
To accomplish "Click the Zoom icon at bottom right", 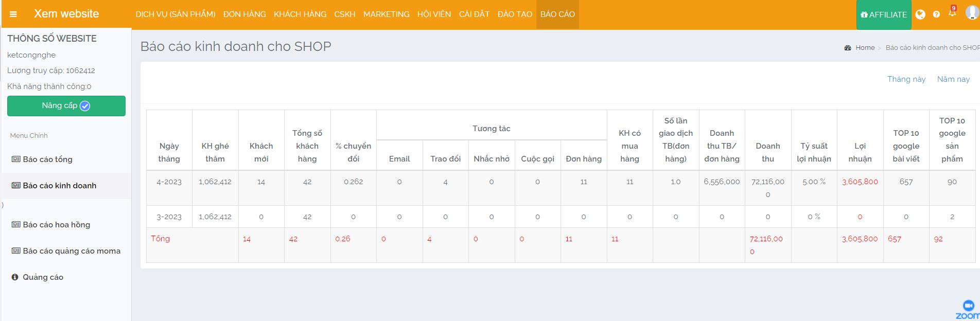I will point(968,309).
